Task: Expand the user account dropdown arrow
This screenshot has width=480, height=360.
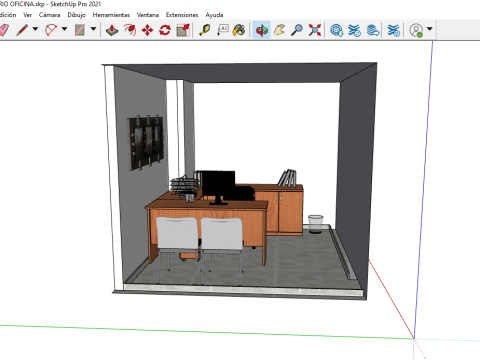Action: coord(430,29)
